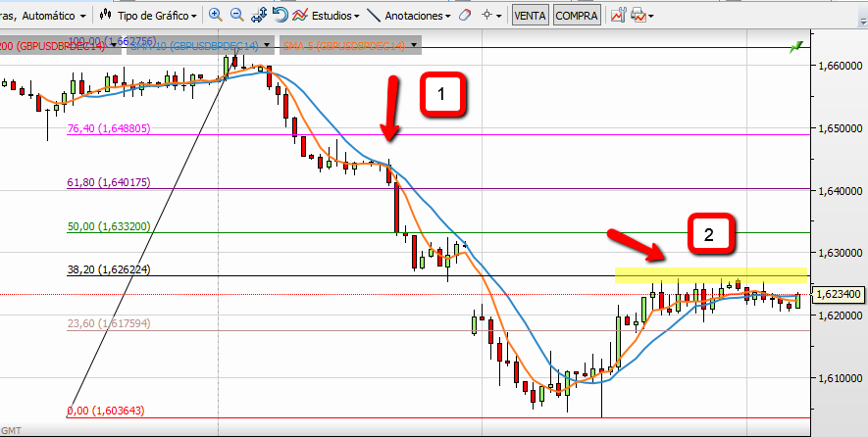Click the undo arrow icon in toolbar

[281, 16]
